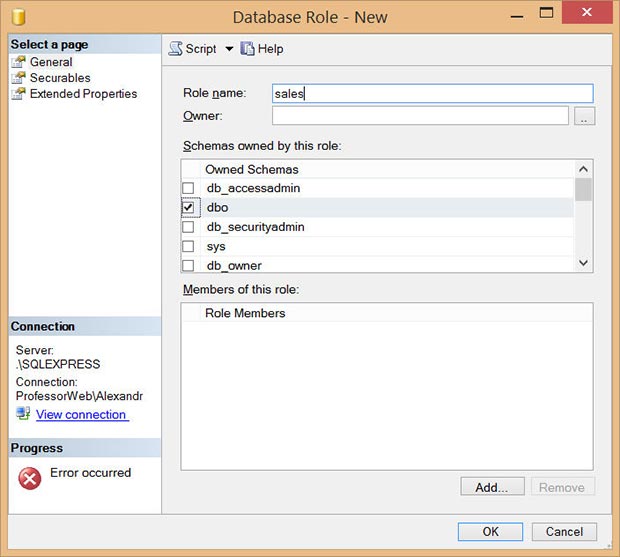The image size is (620, 557).
Task: Click the Extended Properties page icon
Action: click(x=19, y=94)
